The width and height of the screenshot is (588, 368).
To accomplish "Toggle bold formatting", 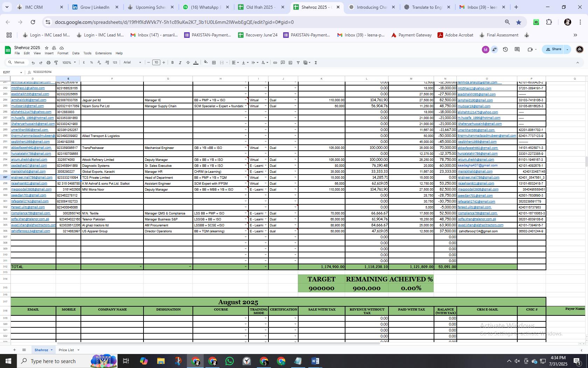I will 173,63.
